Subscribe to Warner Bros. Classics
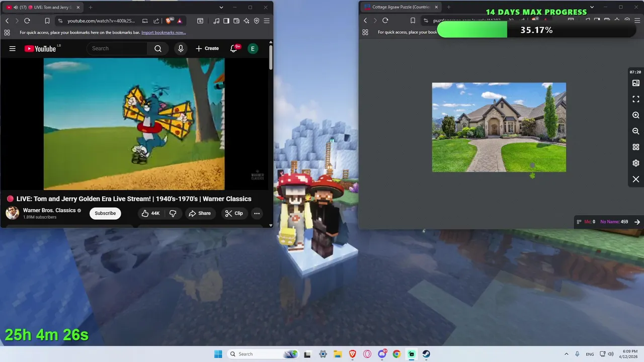This screenshot has width=644, height=362. point(105,213)
